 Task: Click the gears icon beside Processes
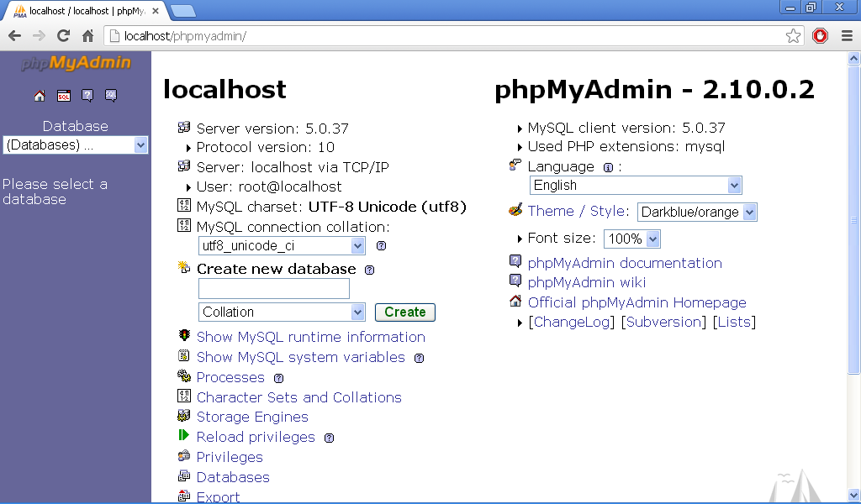coord(184,375)
